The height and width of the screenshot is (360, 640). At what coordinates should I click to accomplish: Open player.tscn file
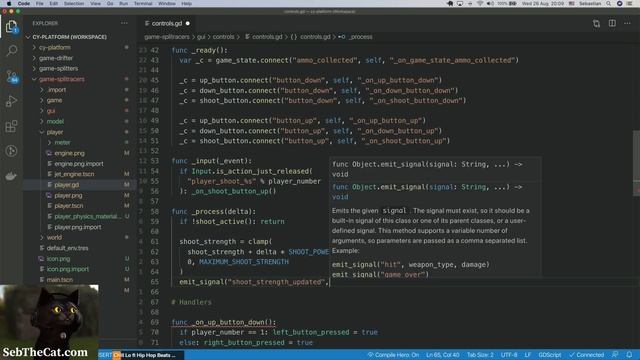coord(69,206)
